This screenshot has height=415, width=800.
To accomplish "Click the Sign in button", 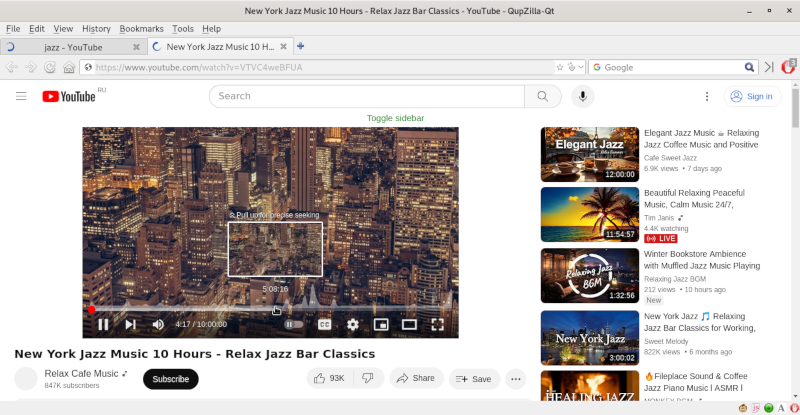I will tap(753, 96).
